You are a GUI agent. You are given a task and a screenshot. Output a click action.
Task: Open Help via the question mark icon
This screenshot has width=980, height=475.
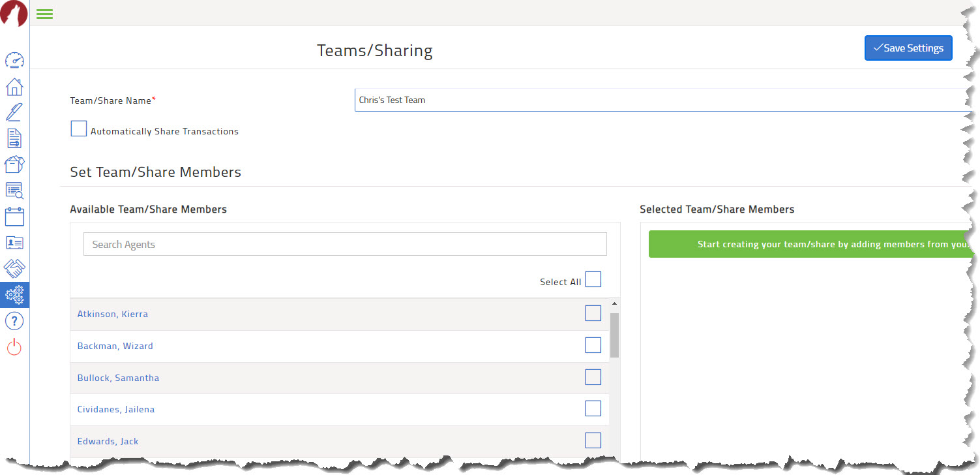(14, 320)
